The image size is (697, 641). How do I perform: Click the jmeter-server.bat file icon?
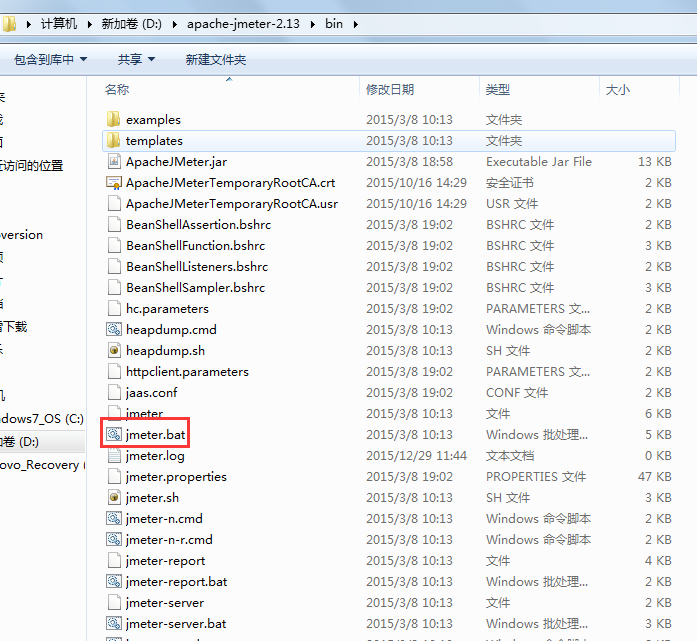coord(113,624)
